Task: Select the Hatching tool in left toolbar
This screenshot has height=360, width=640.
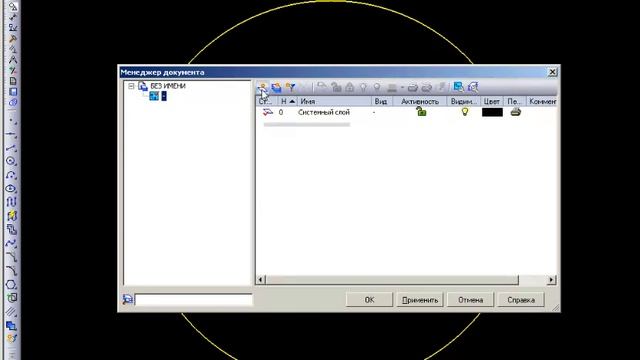Action: (x=12, y=312)
